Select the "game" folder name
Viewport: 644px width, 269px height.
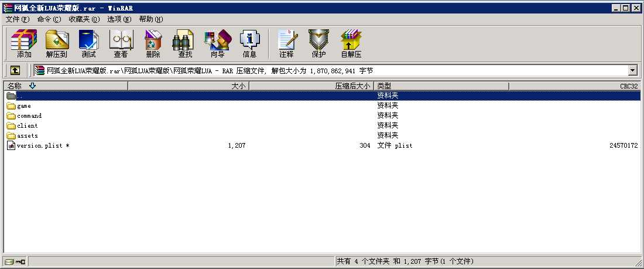(24, 105)
